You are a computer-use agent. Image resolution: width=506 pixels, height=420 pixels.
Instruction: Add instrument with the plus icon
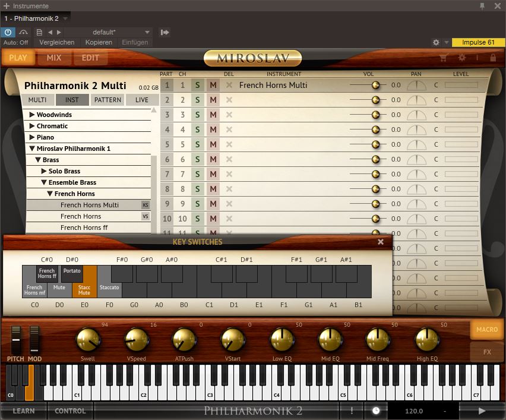click(6, 6)
